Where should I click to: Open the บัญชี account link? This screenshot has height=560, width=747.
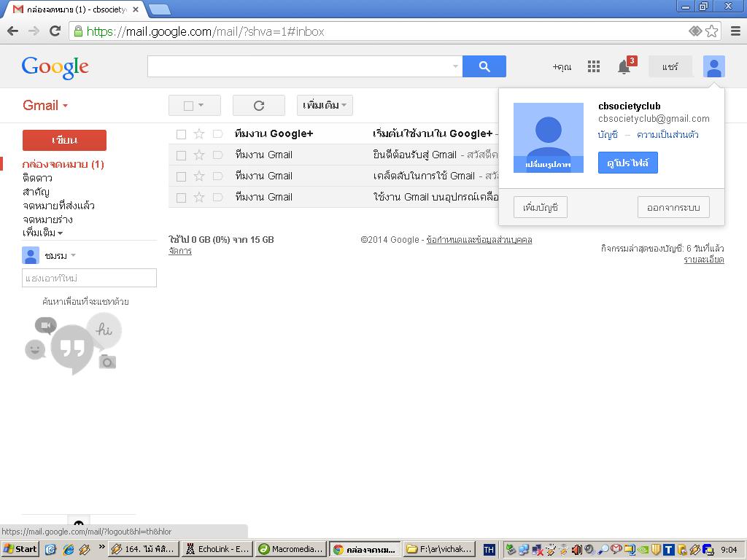pyautogui.click(x=608, y=135)
